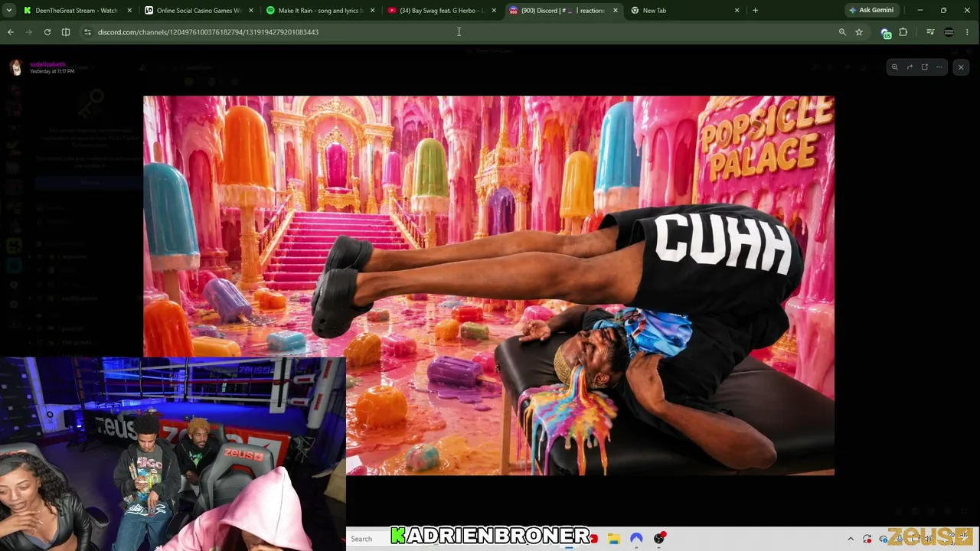Click the Ask Gemini button
This screenshot has width=980, height=551.
[871, 11]
